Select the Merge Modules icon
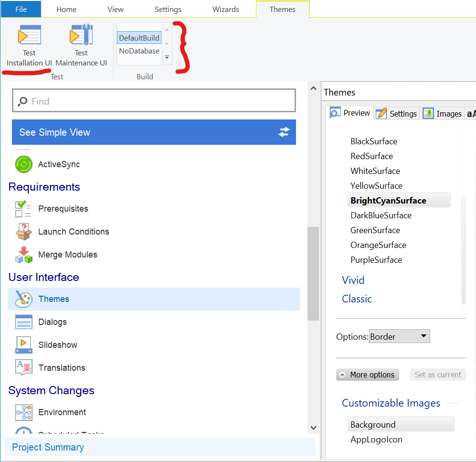This screenshot has height=462, width=476. click(23, 255)
